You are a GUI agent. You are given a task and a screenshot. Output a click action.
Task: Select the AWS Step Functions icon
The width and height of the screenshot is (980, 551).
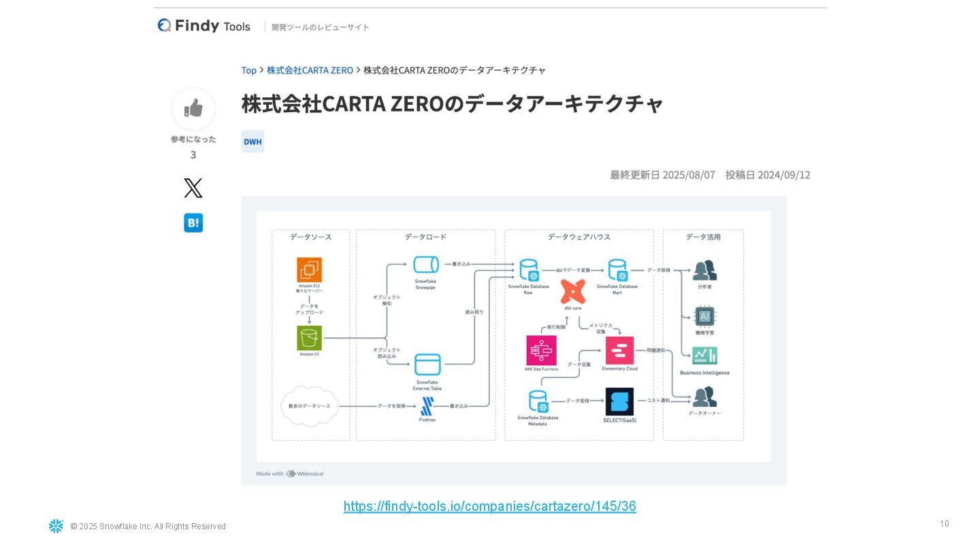click(541, 350)
